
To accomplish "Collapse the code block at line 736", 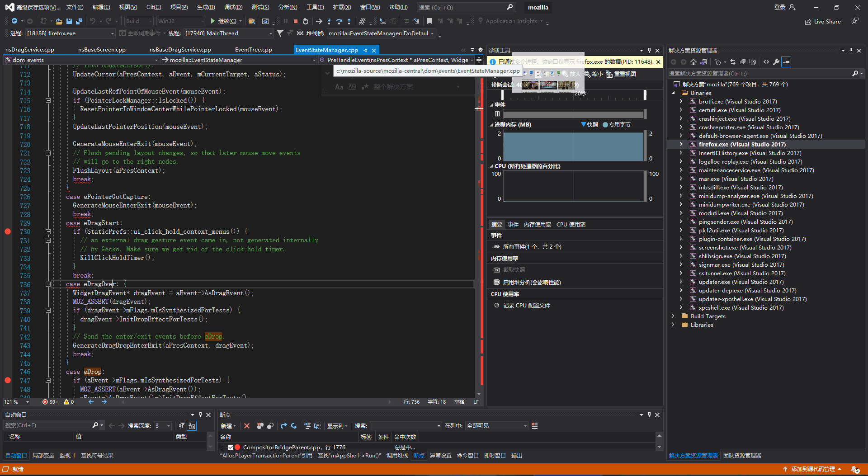I will (48, 284).
